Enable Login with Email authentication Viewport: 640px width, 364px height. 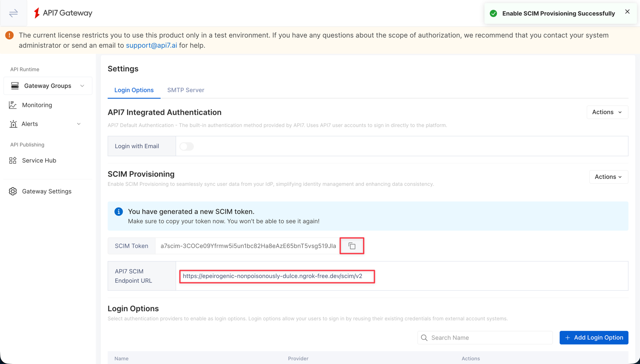186,146
